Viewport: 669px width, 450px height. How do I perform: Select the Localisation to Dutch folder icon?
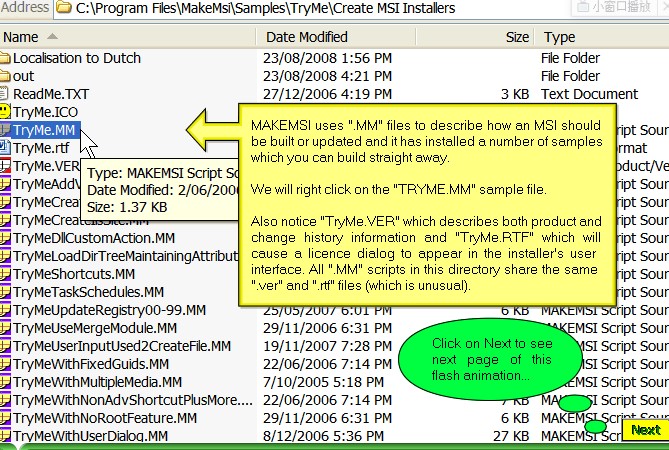[5, 58]
